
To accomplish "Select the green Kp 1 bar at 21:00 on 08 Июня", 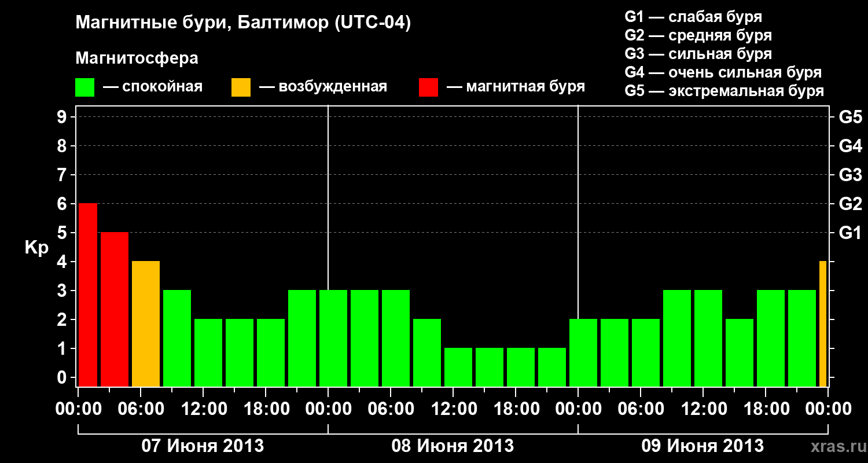I will tap(552, 368).
